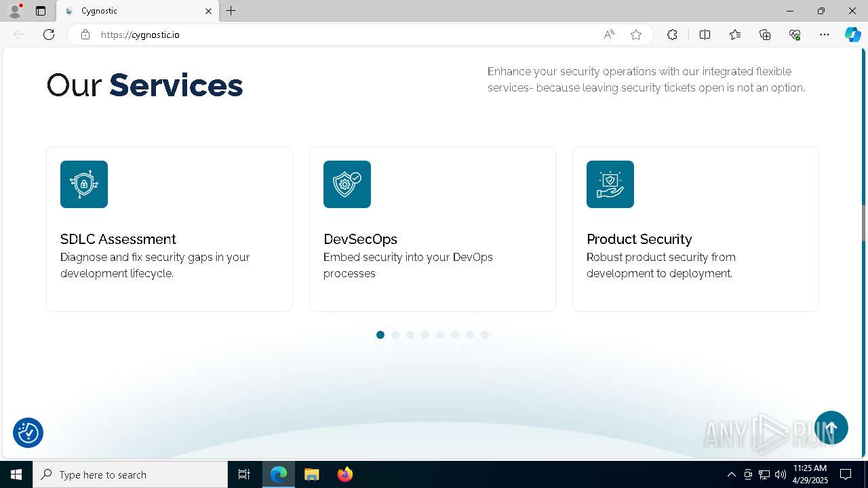The height and width of the screenshot is (488, 868).
Task: Open Settings and more ellipsis menu
Action: [x=825, y=35]
